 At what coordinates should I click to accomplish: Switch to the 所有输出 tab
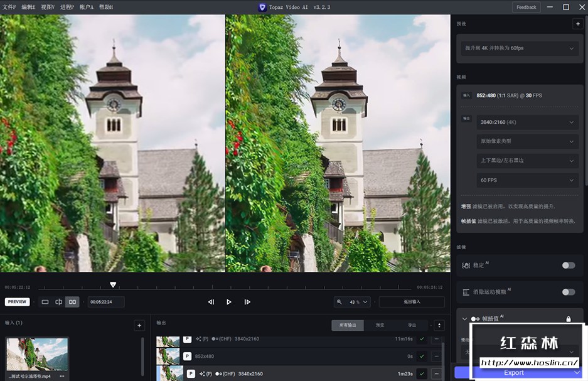point(347,325)
